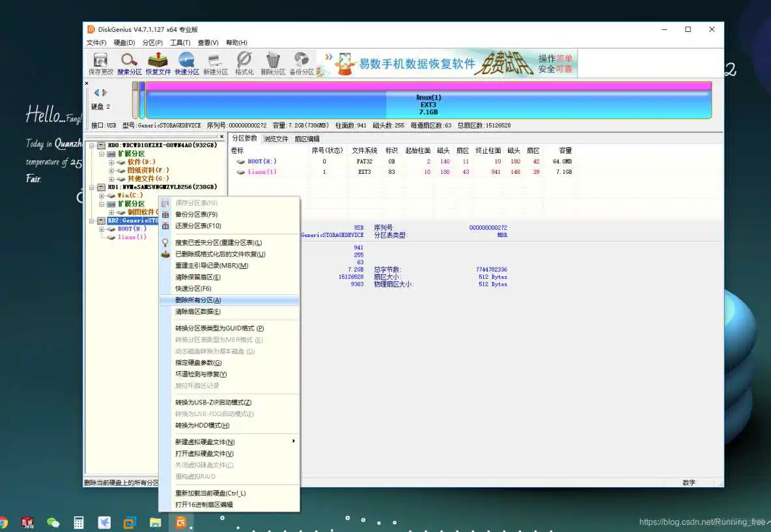The image size is (771, 532).
Task: Expand the 软件(D:) tree branch
Action: 110,162
